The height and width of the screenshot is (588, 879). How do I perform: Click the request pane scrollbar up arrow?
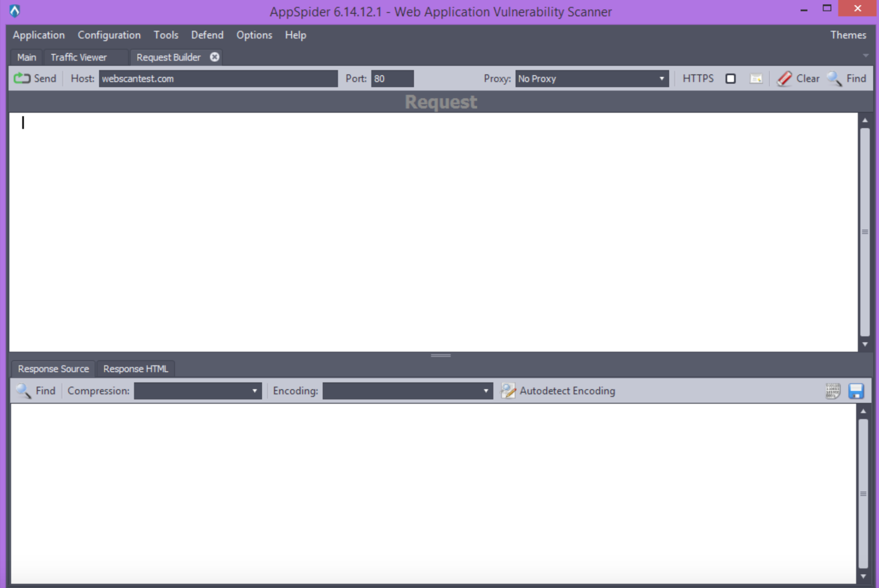point(865,120)
